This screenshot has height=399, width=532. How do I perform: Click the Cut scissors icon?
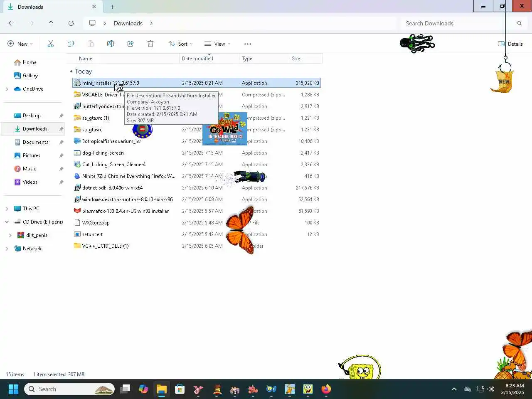[x=51, y=44]
